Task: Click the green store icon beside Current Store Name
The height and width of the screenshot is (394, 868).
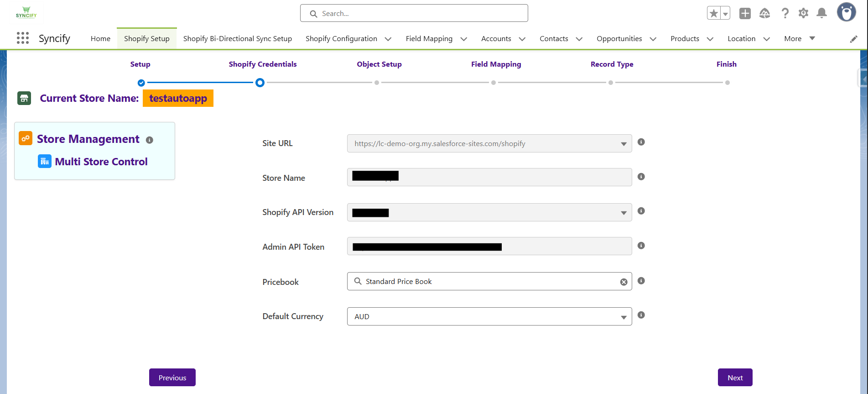Action: pyautogui.click(x=24, y=98)
